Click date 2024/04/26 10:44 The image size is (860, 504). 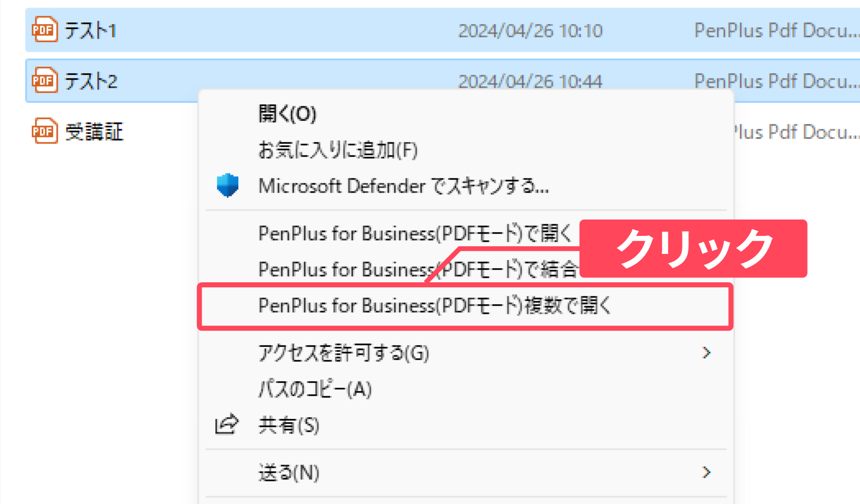coord(530,81)
